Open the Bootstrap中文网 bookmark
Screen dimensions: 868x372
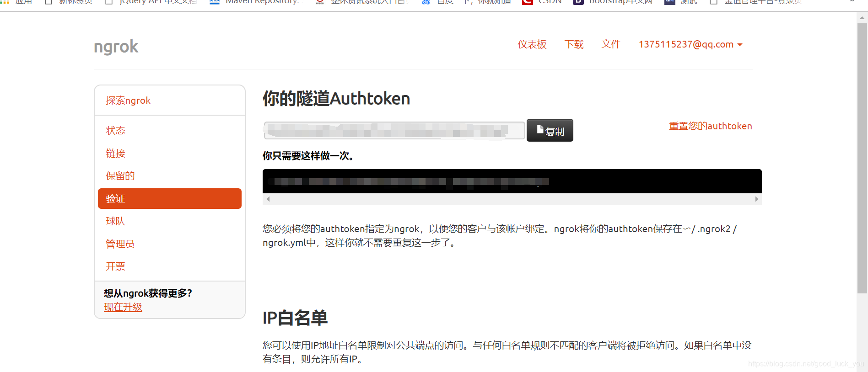[613, 2]
